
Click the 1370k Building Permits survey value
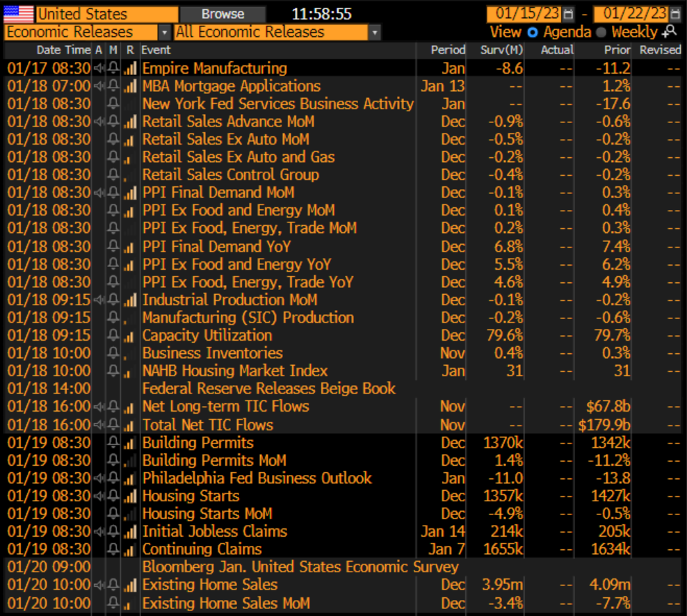(x=503, y=442)
